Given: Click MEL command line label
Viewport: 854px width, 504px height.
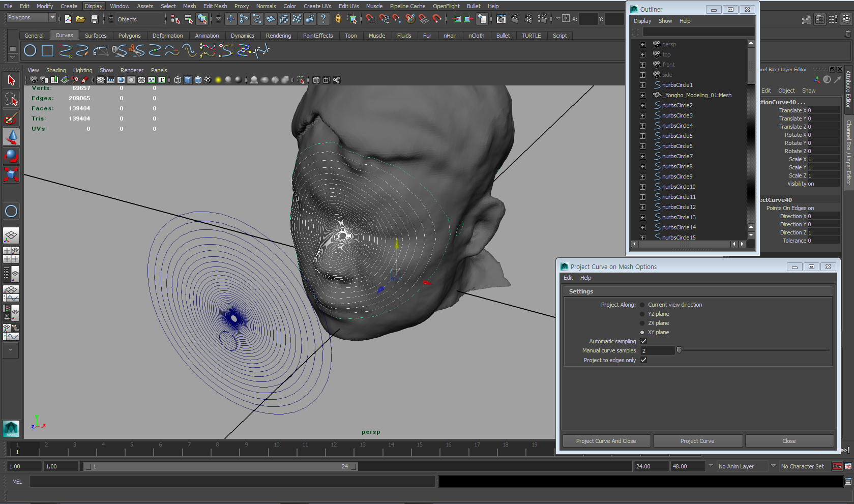Looking at the screenshot, I should click(x=17, y=482).
